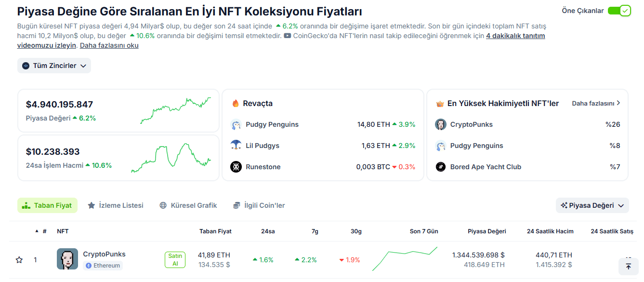Screen dimensions: 644x282
Task: Open the 4 dakikalık tanıtım video link
Action: (x=515, y=36)
